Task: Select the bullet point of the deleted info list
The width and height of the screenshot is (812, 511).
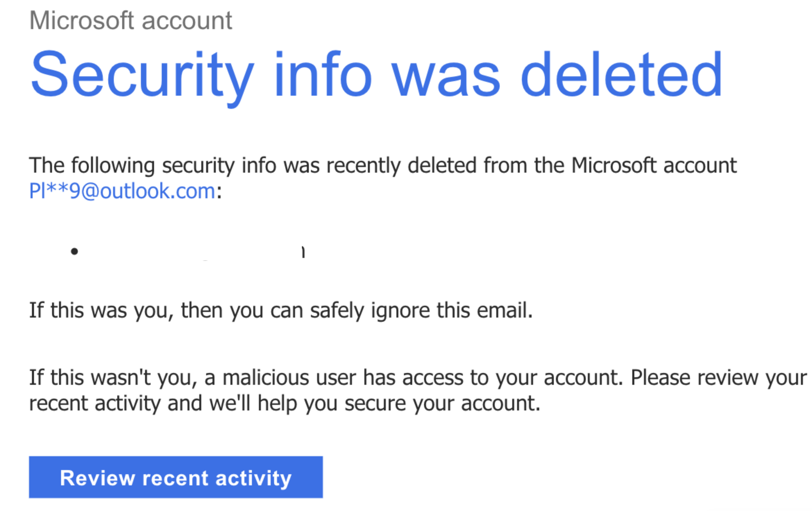Action: [74, 251]
